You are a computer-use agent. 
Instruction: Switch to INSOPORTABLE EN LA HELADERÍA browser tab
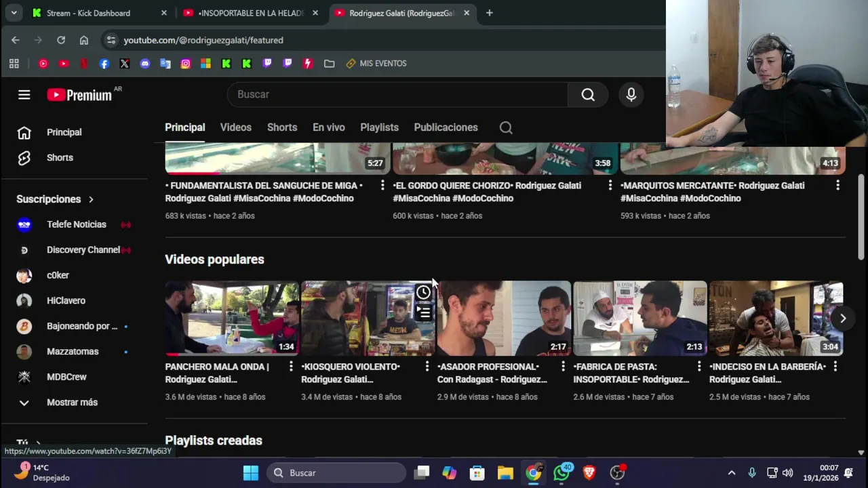pos(250,13)
